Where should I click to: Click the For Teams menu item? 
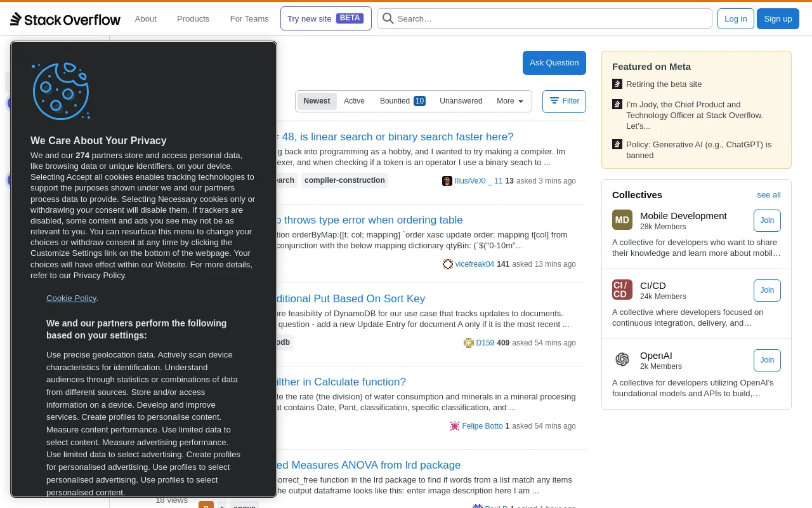click(x=249, y=18)
